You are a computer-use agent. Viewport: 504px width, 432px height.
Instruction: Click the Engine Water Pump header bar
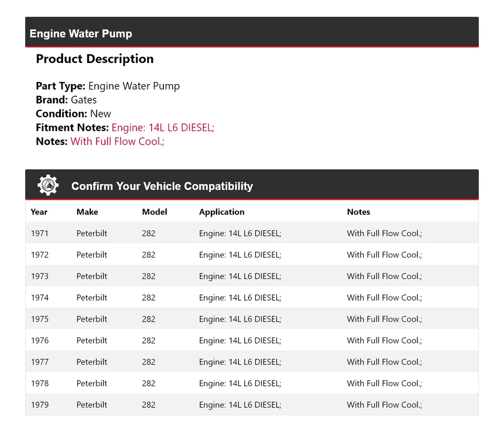(251, 34)
